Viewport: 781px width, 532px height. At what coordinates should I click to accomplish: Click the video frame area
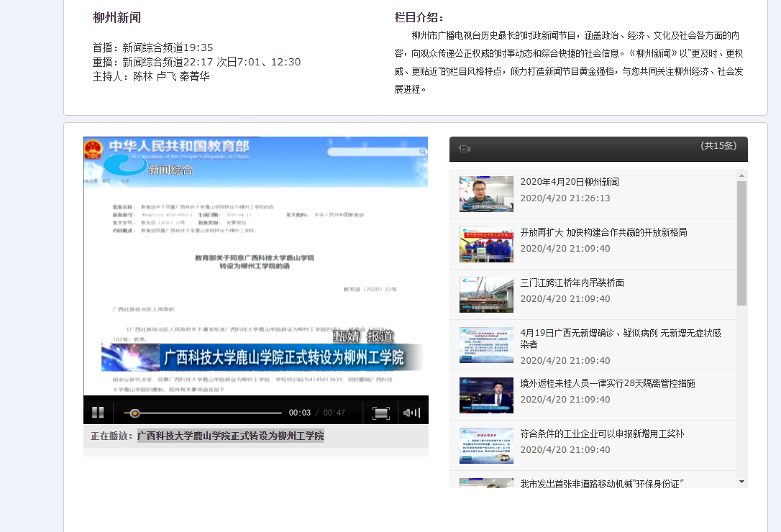(256, 266)
